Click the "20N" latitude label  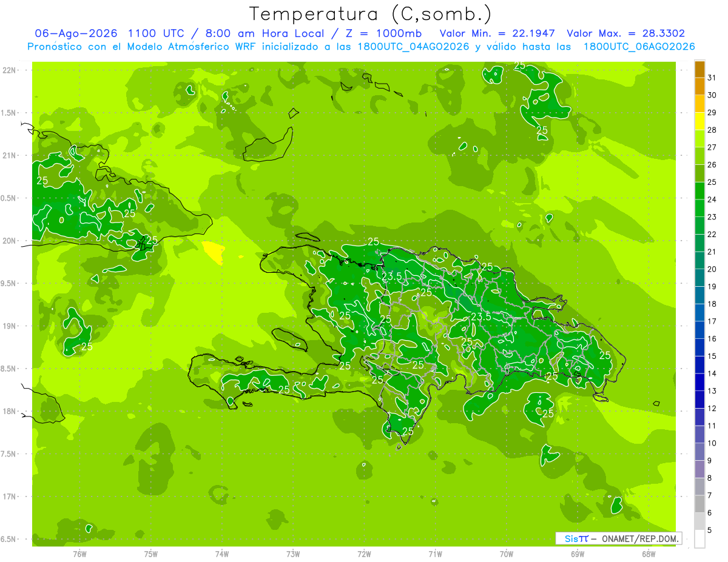9,241
